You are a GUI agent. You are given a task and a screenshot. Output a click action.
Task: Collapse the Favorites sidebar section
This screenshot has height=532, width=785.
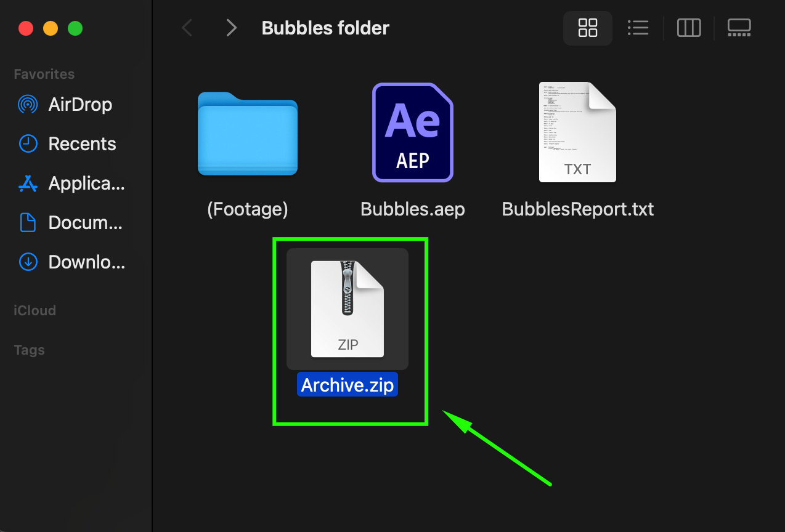44,75
